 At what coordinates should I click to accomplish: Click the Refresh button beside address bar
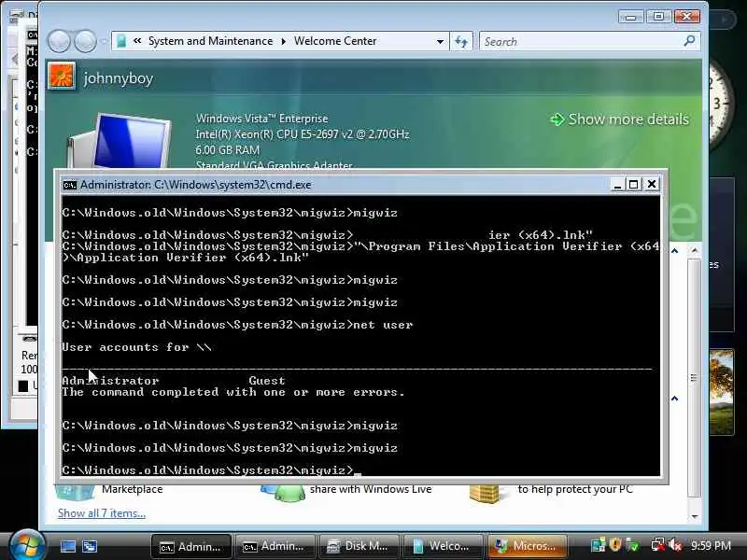tap(460, 41)
